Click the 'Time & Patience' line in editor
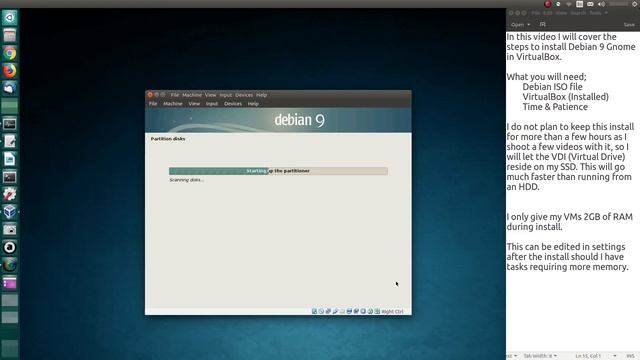 (x=555, y=107)
